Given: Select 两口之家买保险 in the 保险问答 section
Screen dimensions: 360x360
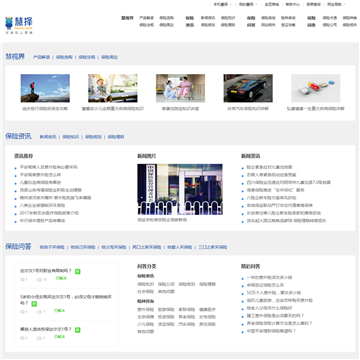Looking at the screenshot, I should click(x=147, y=247).
